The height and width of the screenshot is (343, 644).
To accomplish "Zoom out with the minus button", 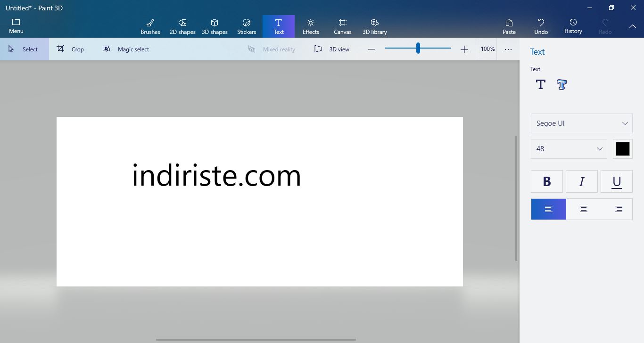I will [x=372, y=49].
